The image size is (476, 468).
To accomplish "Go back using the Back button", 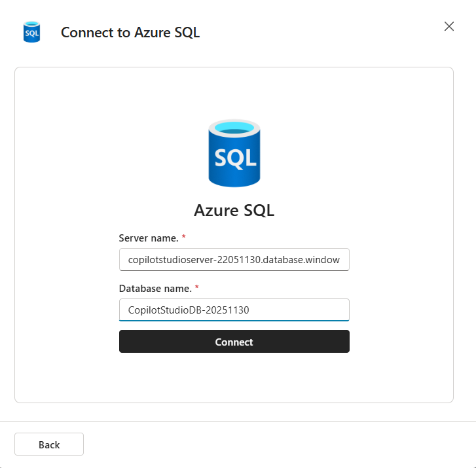I will (49, 444).
